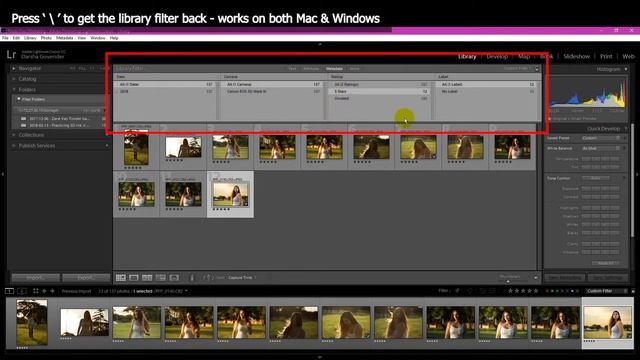Image resolution: width=640 pixels, height=360 pixels.
Task: Click the Reset All button in Quick Develop
Action: tap(606, 263)
